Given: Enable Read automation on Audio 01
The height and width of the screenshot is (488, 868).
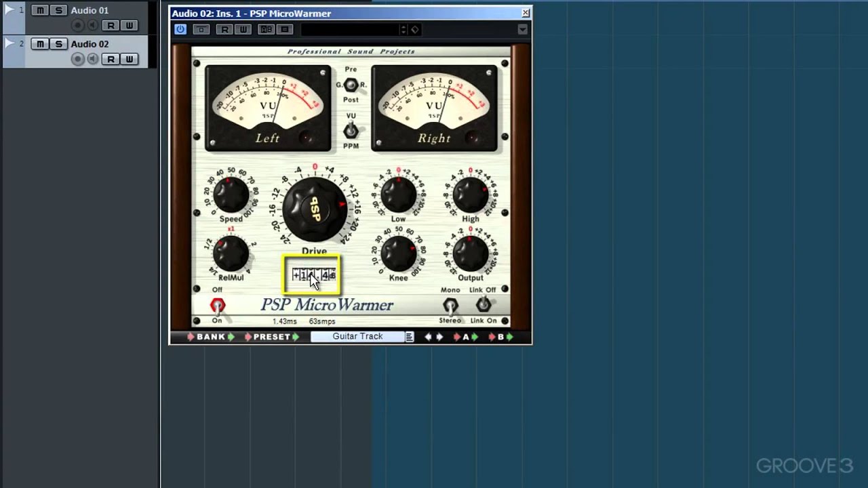Looking at the screenshot, I should [111, 25].
